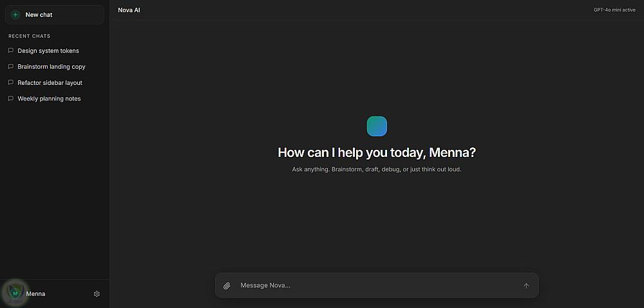This screenshot has height=308, width=644.
Task: Click the New chat button label
Action: coord(39,15)
